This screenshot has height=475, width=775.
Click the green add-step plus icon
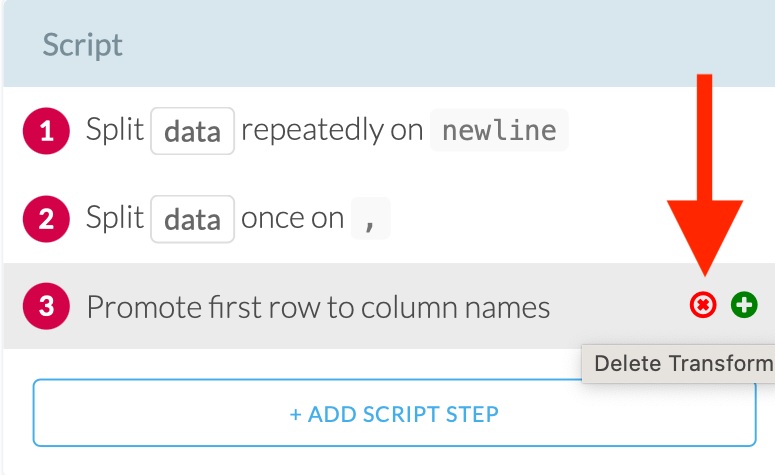coord(743,305)
